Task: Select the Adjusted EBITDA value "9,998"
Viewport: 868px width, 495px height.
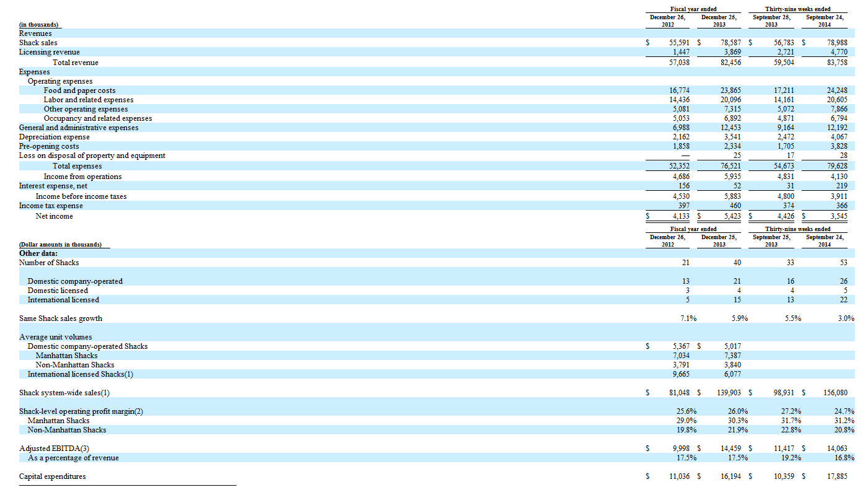Action: click(x=681, y=449)
